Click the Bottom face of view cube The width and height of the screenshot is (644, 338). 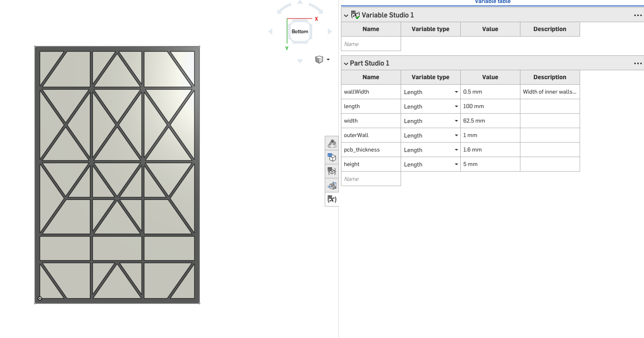pyautogui.click(x=300, y=32)
